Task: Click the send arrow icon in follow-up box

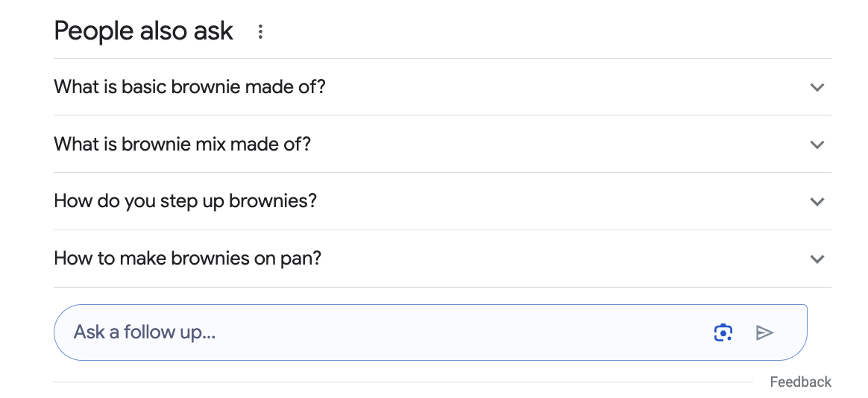Action: [x=764, y=332]
